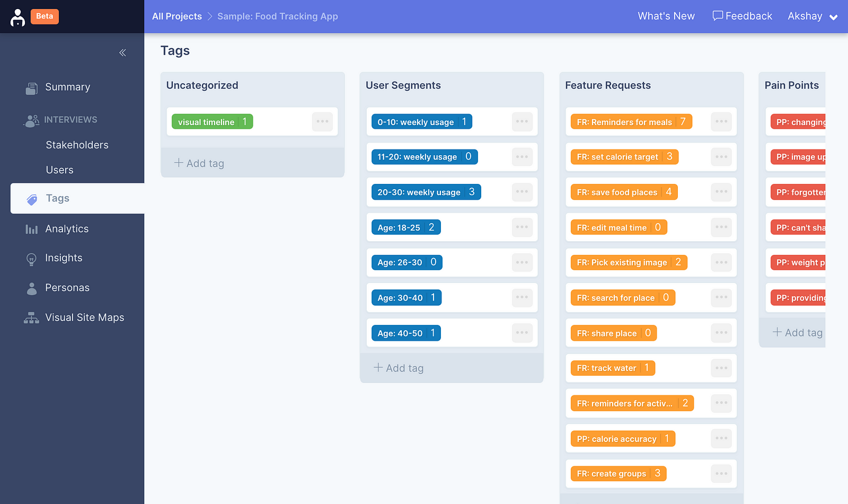The image size is (848, 504).
Task: Click the green visual timeline tag
Action: tap(212, 121)
